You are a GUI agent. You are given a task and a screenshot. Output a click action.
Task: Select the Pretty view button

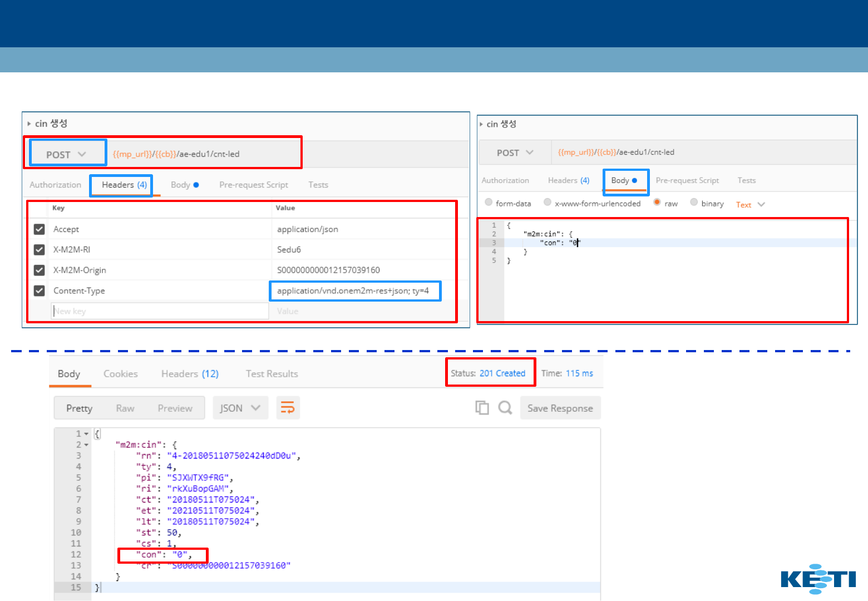click(x=79, y=408)
